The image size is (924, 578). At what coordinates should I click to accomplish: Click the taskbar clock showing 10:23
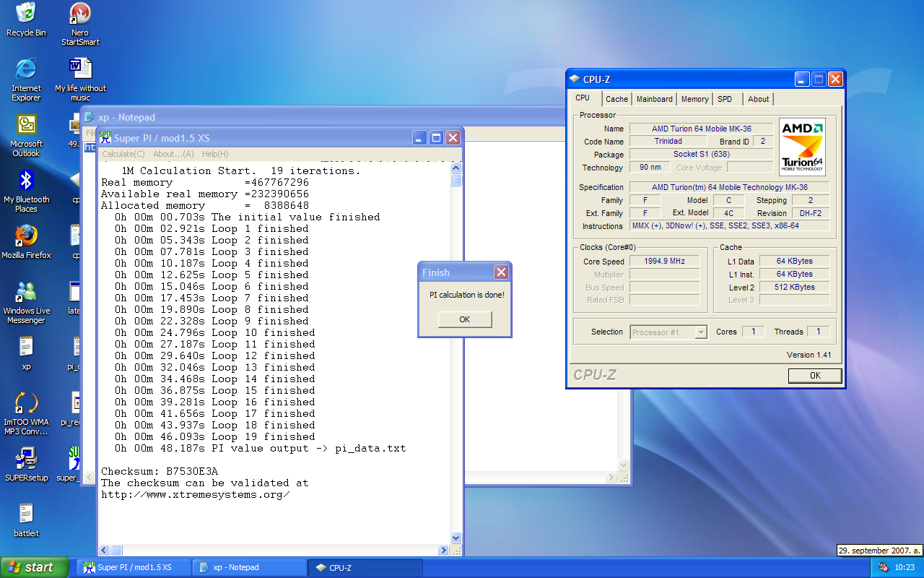tap(905, 568)
